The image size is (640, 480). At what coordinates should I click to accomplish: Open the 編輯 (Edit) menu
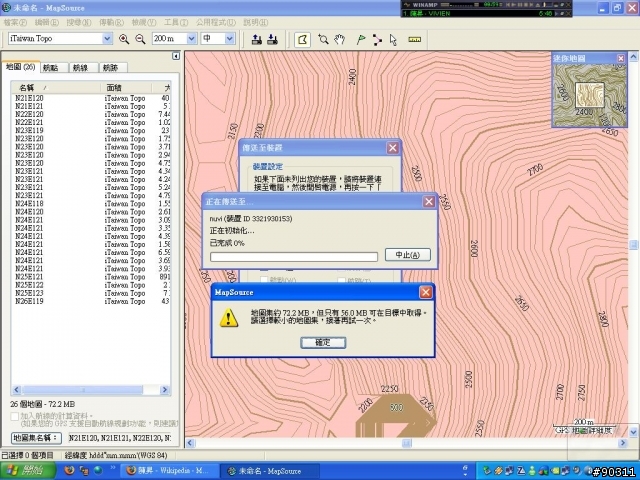[x=47, y=22]
